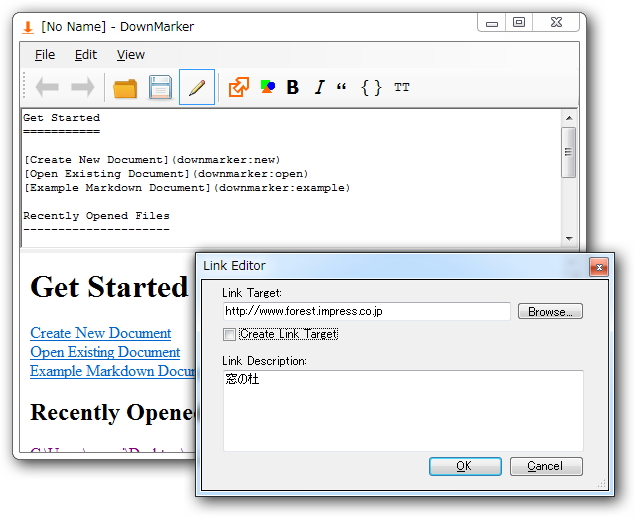Image resolution: width=635 pixels, height=517 pixels.
Task: Click the Browse... button in Link Editor
Action: [550, 311]
